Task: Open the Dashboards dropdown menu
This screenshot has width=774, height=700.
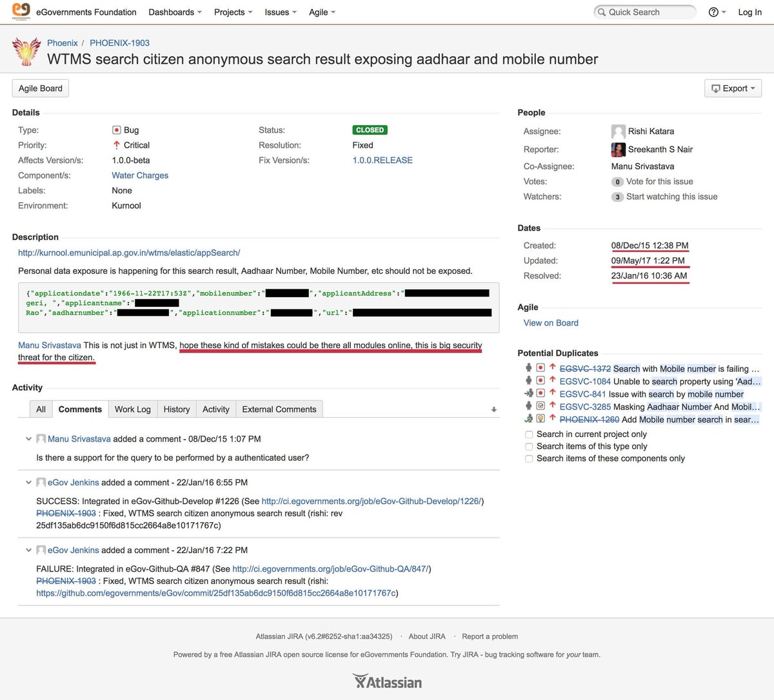Action: 175,12
